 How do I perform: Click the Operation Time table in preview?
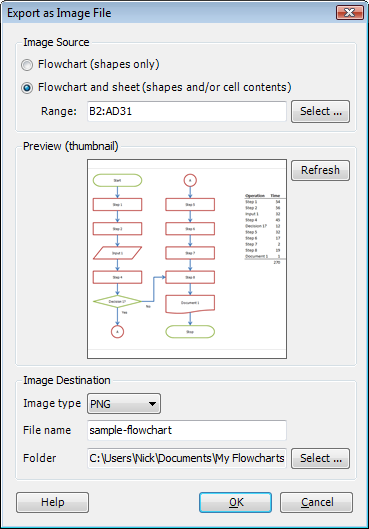pyautogui.click(x=263, y=229)
